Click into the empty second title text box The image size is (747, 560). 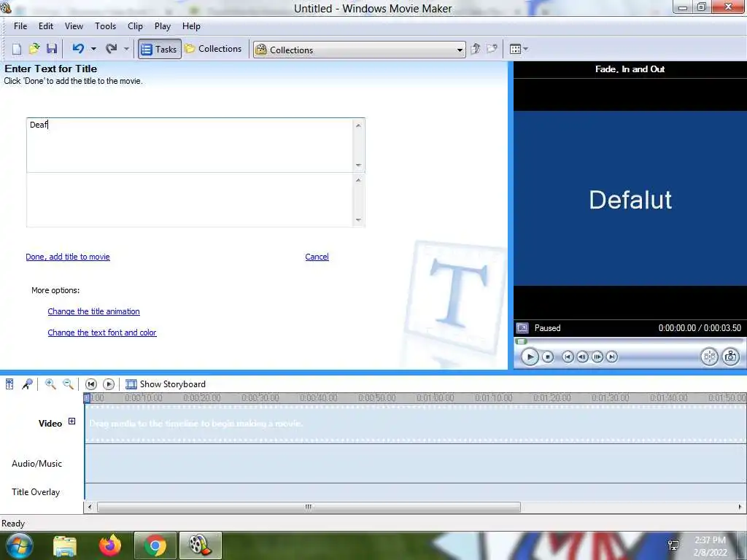coord(190,200)
